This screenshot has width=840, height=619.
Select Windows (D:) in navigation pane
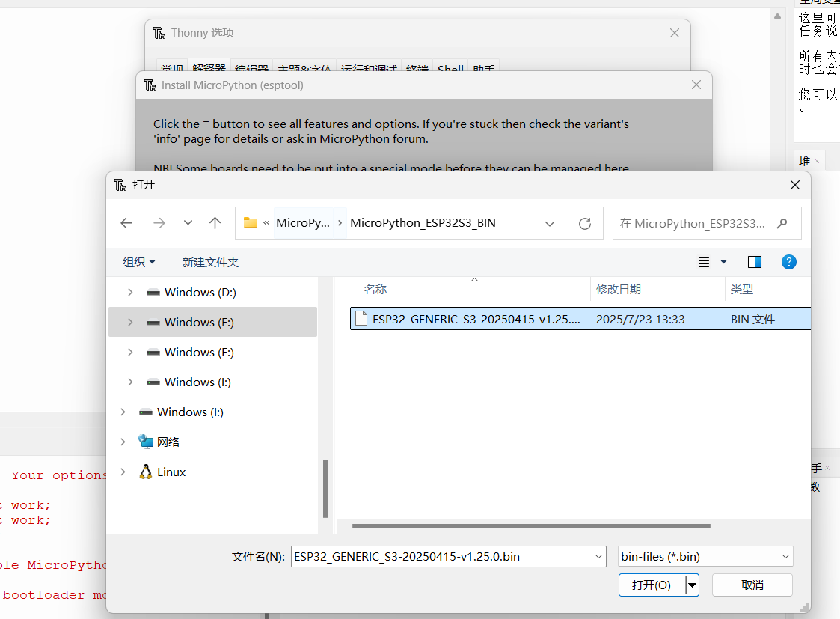point(200,292)
